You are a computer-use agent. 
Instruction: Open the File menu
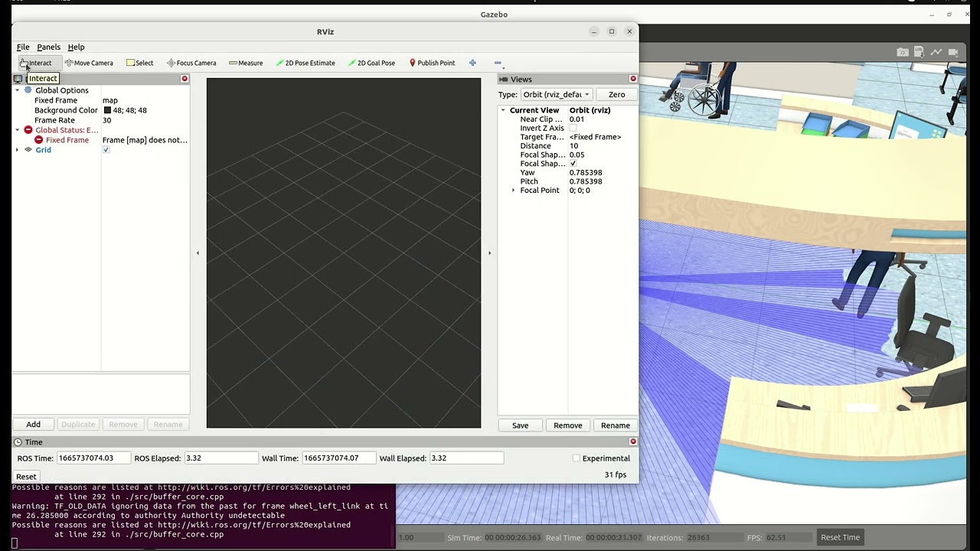pyautogui.click(x=23, y=47)
